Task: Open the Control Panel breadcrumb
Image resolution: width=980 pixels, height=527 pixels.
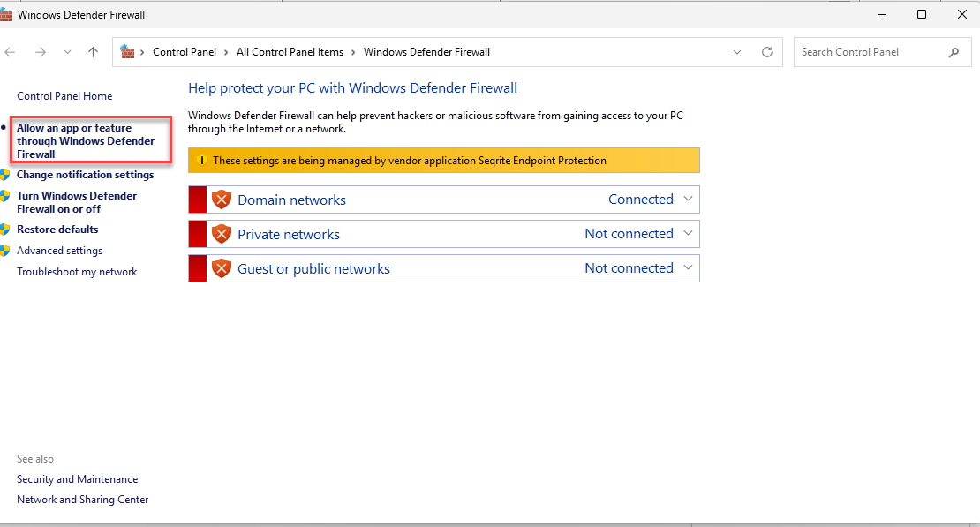Action: (185, 52)
